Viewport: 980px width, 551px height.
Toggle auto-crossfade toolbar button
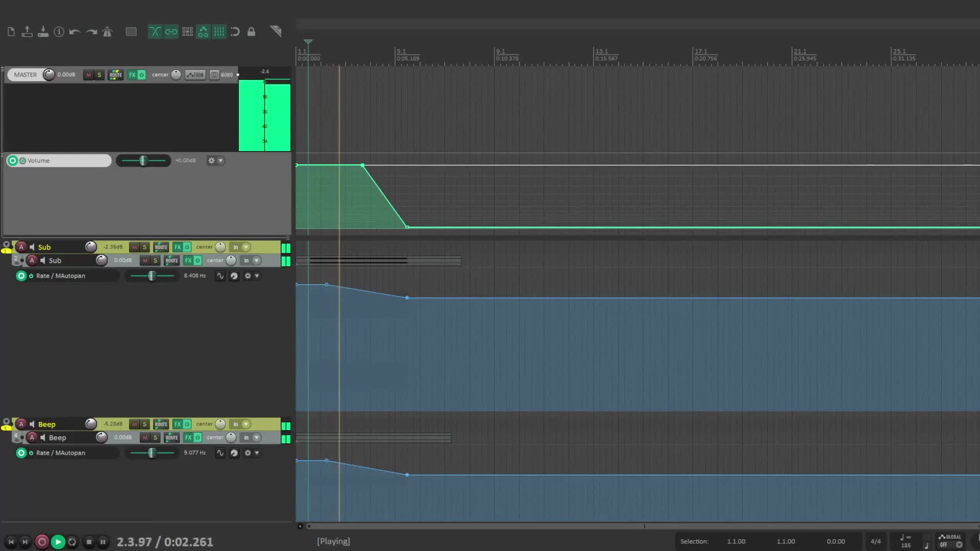click(x=155, y=32)
